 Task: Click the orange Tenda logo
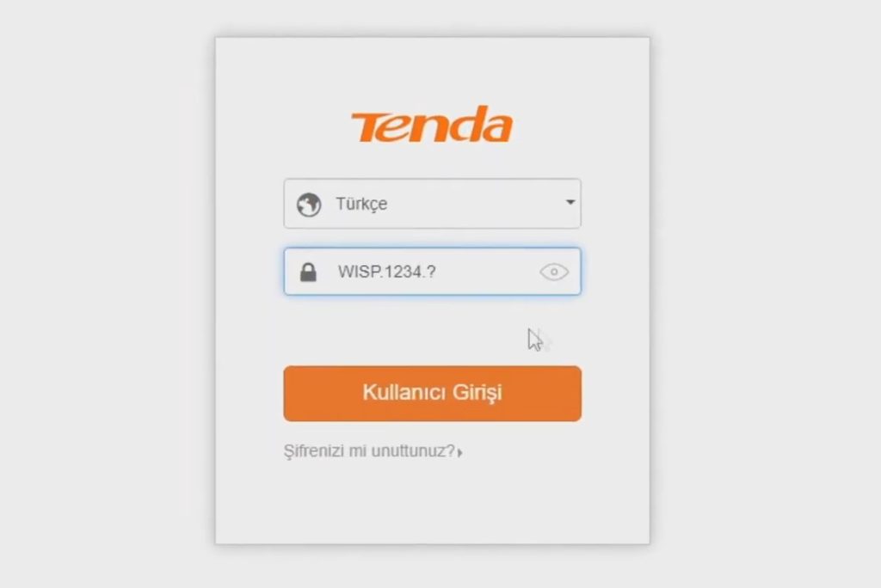(x=432, y=124)
